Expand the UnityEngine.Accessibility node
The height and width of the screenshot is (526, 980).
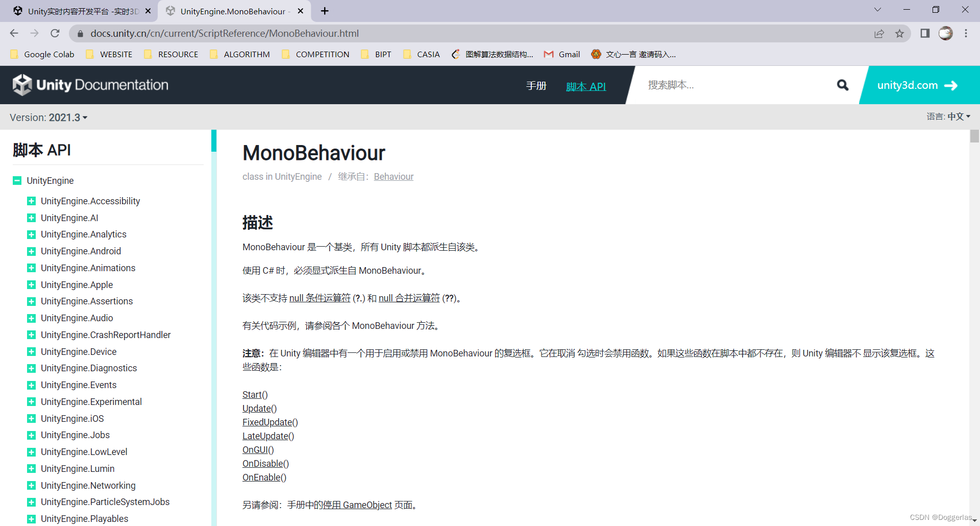click(31, 201)
